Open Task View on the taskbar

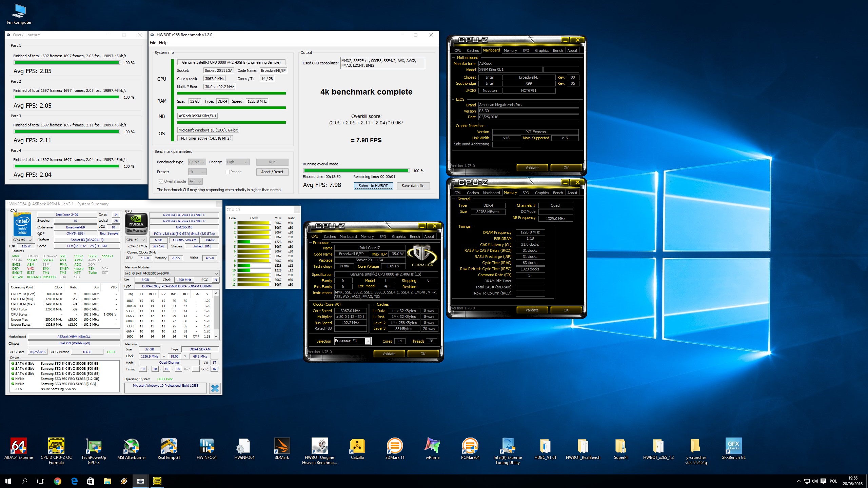coord(41,481)
